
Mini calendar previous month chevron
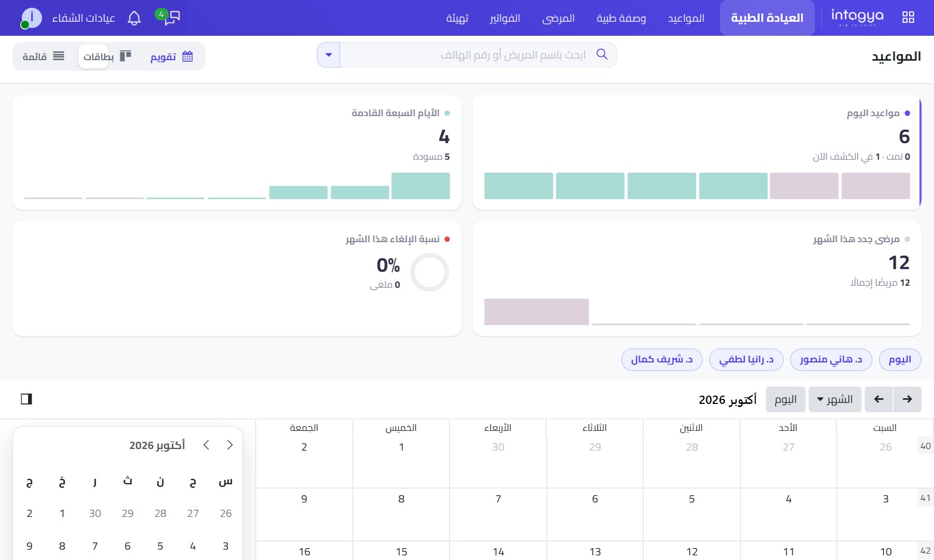(206, 445)
